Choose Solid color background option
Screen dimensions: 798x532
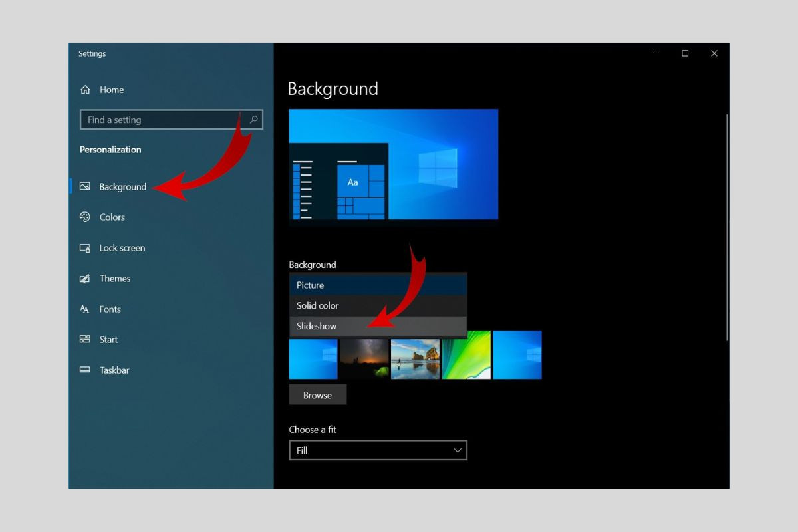click(378, 306)
